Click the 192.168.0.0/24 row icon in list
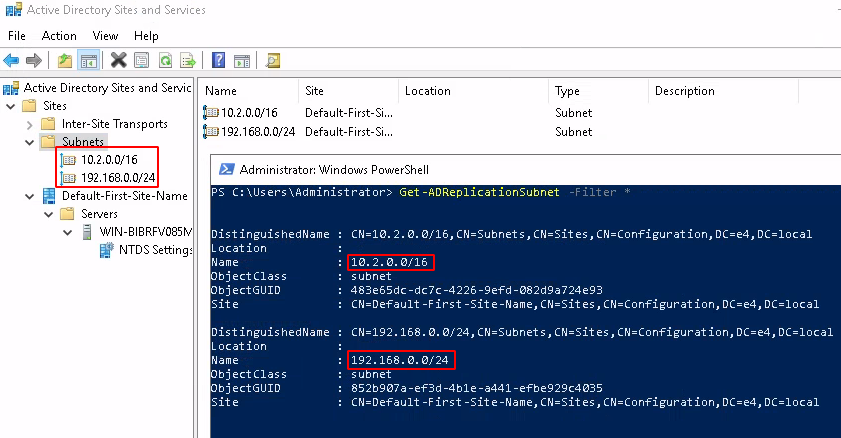841x438 pixels. 211,131
